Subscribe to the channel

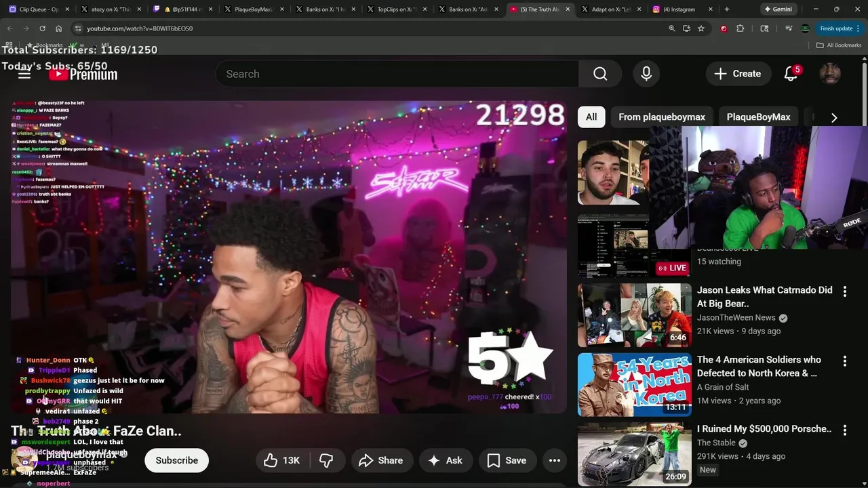[177, 460]
